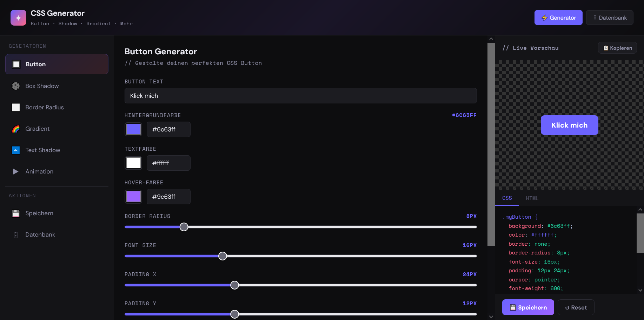Focus the Button Text input field
Viewport: 644px width, 320px height.
pos(300,96)
